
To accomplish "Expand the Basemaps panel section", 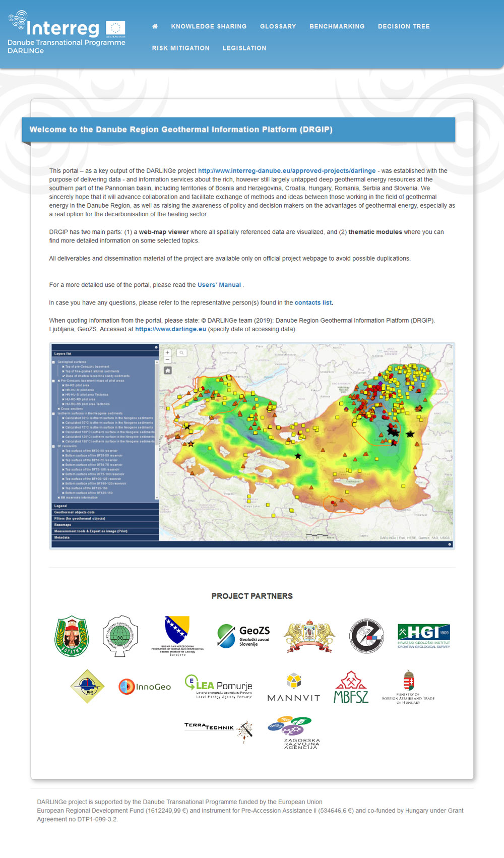I will click(62, 525).
